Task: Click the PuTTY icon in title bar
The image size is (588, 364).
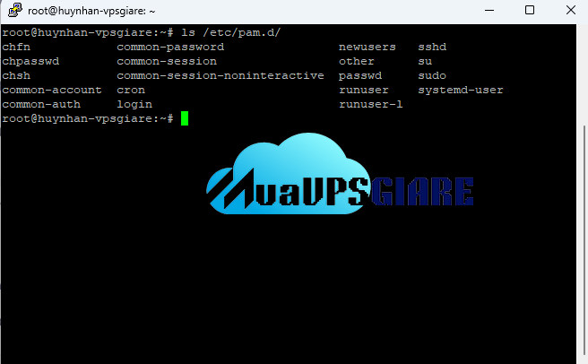Action: click(14, 11)
